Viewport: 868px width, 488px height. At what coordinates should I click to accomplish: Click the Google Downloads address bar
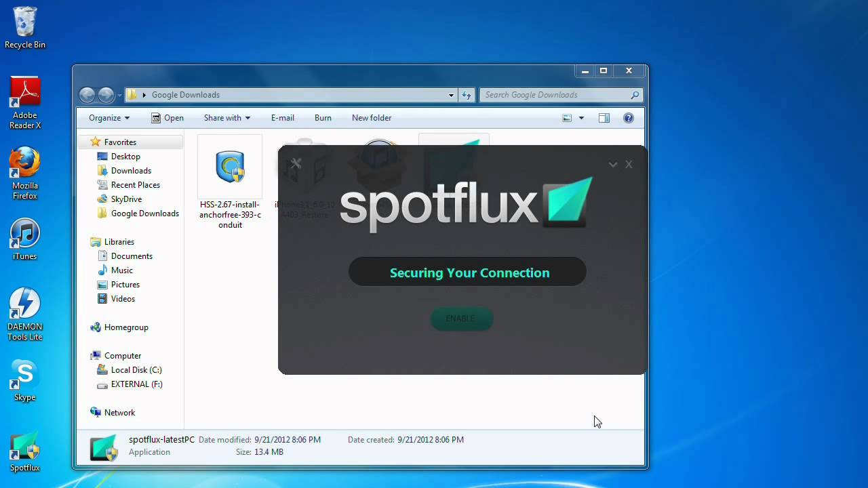[292, 95]
